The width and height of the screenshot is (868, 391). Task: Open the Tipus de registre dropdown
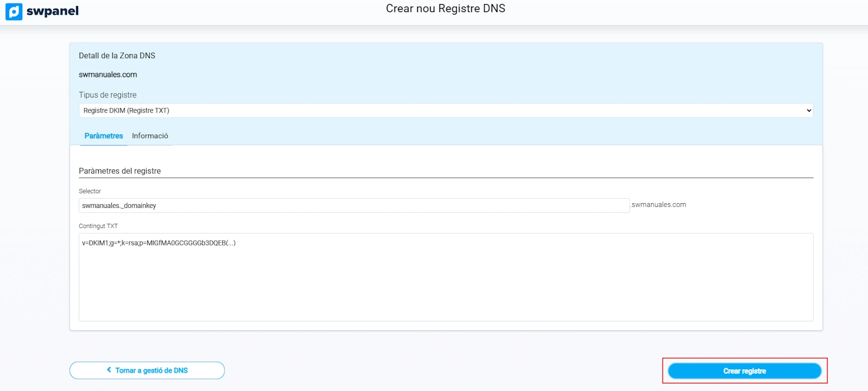point(445,110)
